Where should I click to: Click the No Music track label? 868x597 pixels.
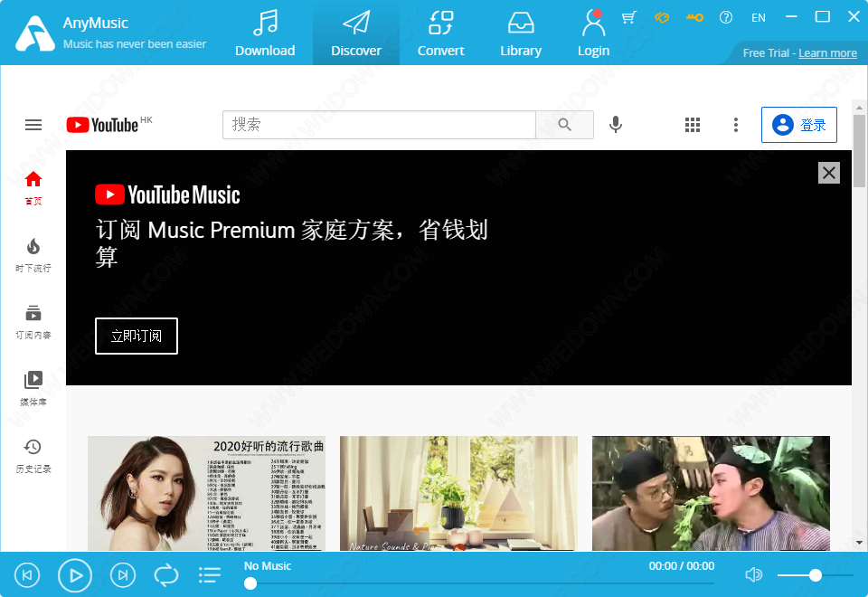click(268, 566)
